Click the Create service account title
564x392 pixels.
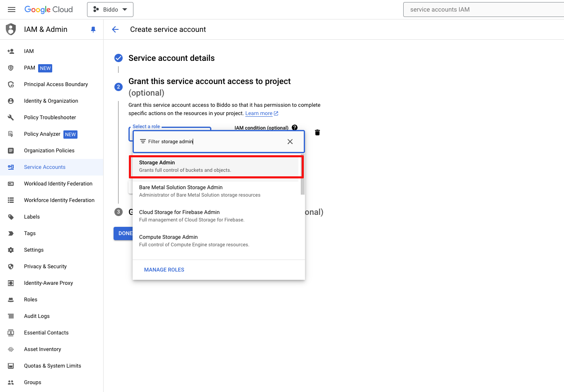(x=168, y=29)
